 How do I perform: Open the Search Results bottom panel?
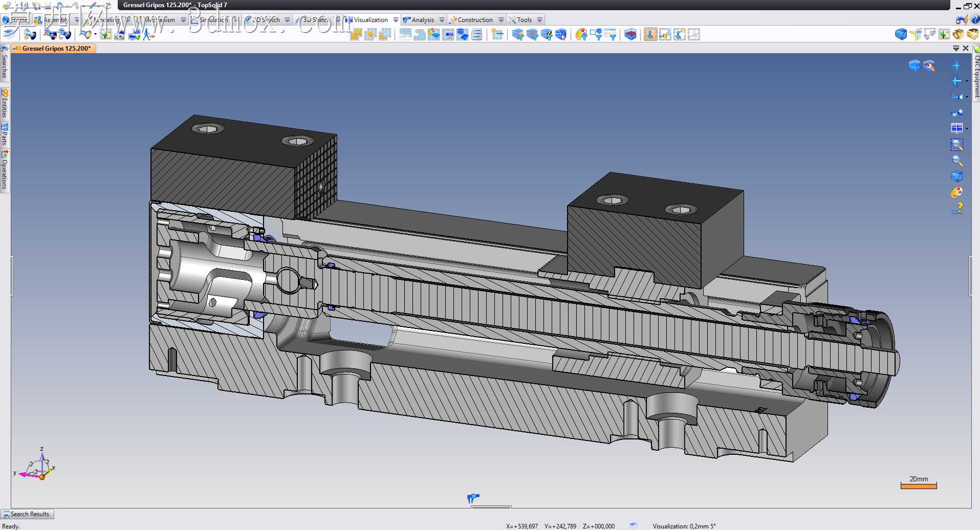27,514
